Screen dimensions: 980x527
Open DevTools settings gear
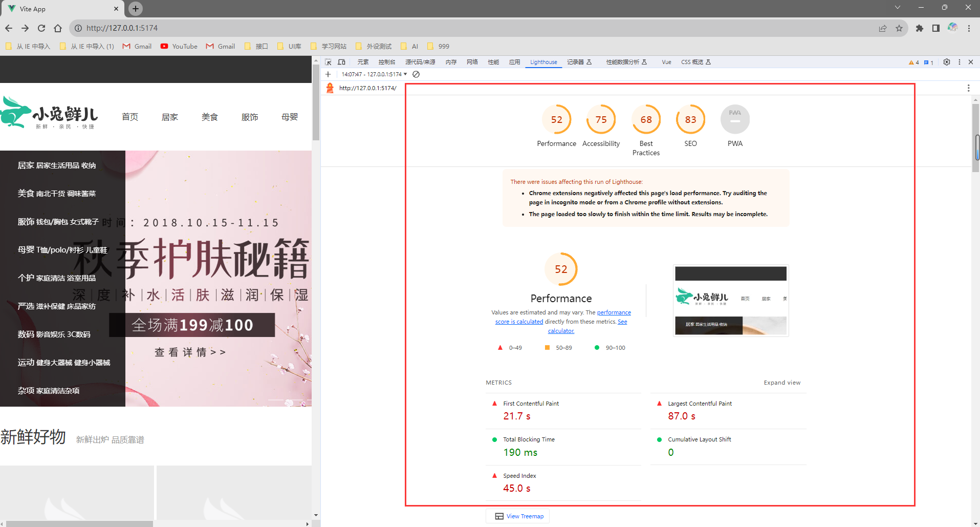[x=947, y=62]
